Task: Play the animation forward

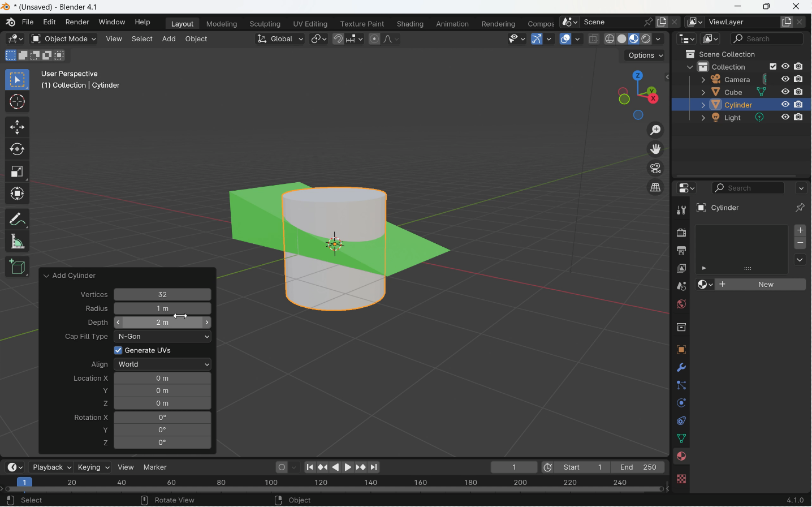Action: point(348,467)
